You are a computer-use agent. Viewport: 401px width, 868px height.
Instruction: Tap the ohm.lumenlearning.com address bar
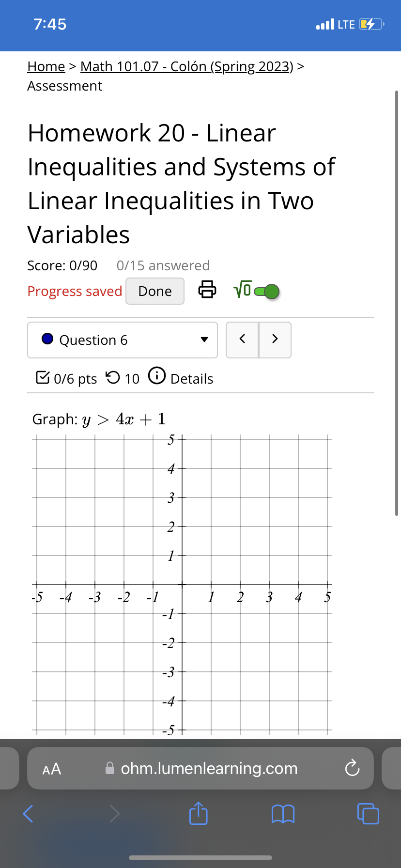[x=200, y=768]
